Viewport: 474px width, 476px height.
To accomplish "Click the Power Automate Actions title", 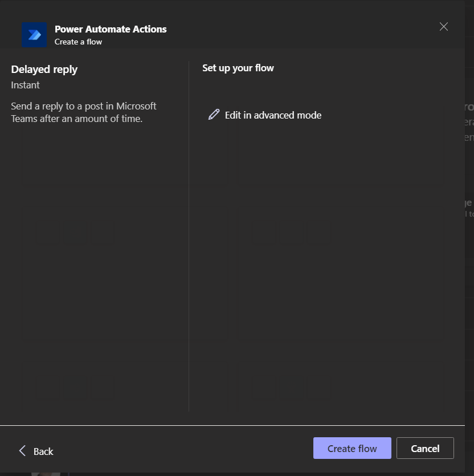I will pyautogui.click(x=111, y=29).
